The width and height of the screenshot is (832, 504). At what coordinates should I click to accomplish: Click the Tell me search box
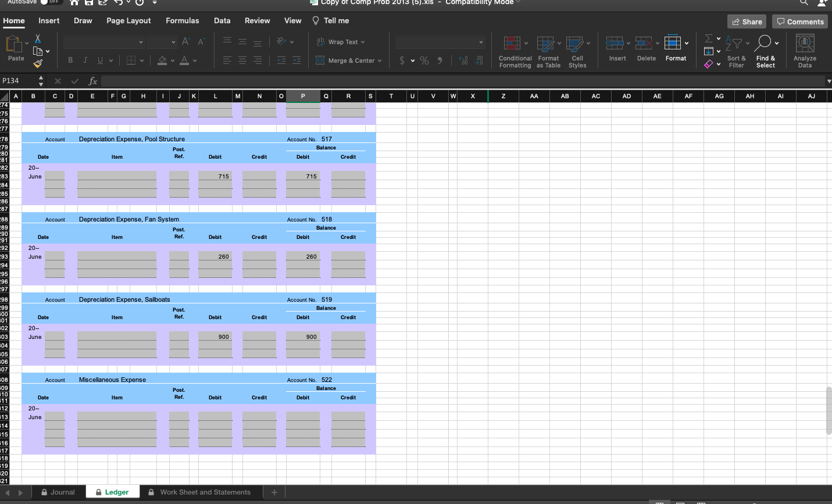tap(331, 20)
